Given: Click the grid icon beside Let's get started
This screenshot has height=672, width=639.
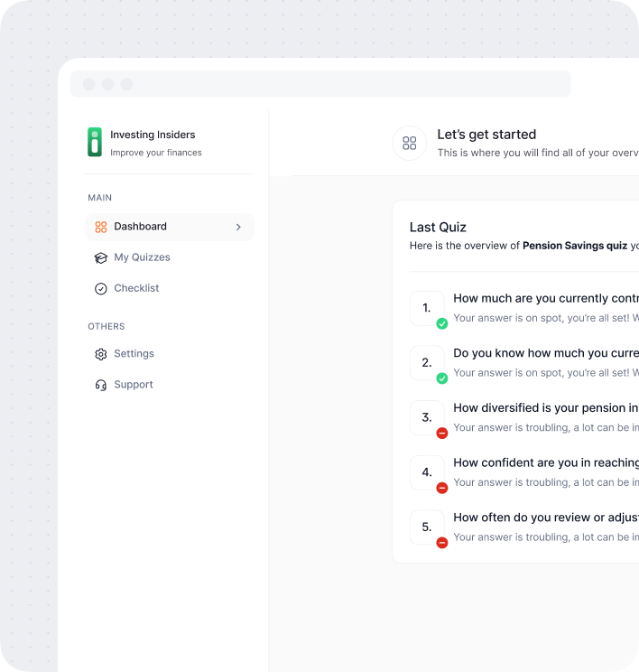Looking at the screenshot, I should coord(410,143).
